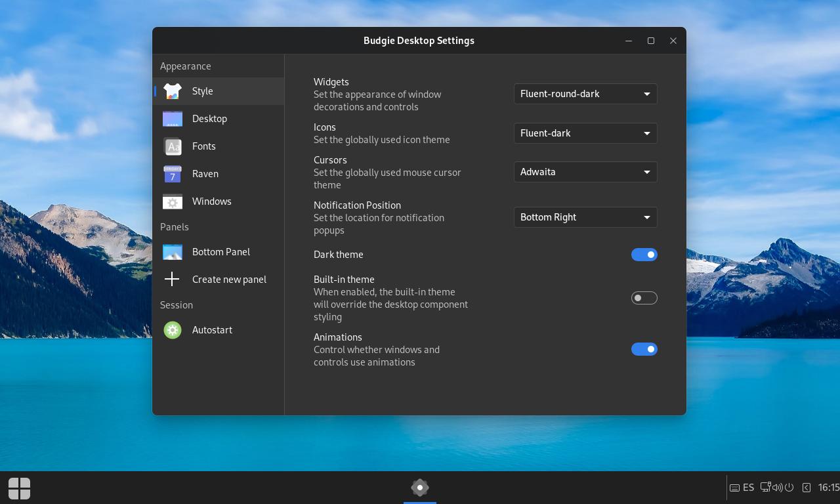Click the Budgie Settings taskbar icon
This screenshot has width=840, height=504.
tap(420, 488)
